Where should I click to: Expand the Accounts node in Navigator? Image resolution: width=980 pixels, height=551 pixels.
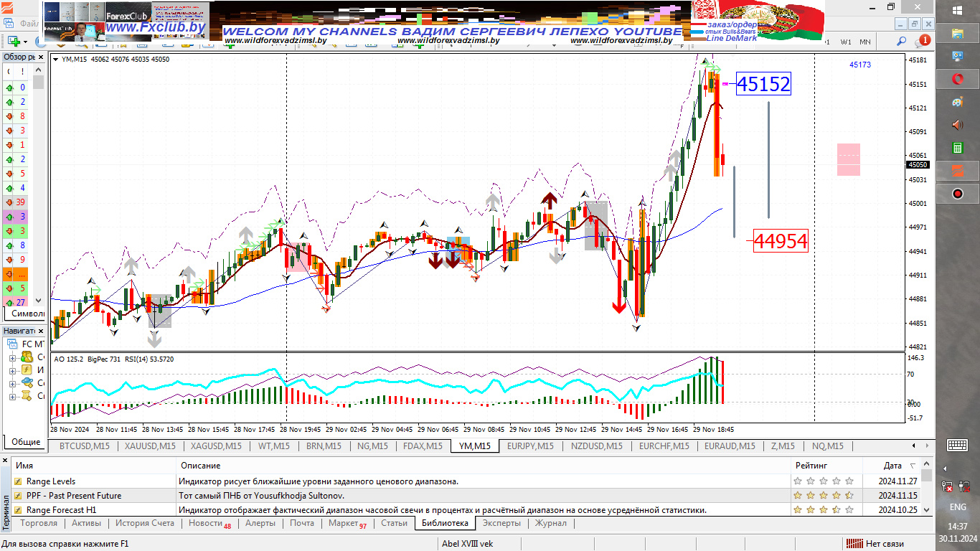pyautogui.click(x=12, y=357)
